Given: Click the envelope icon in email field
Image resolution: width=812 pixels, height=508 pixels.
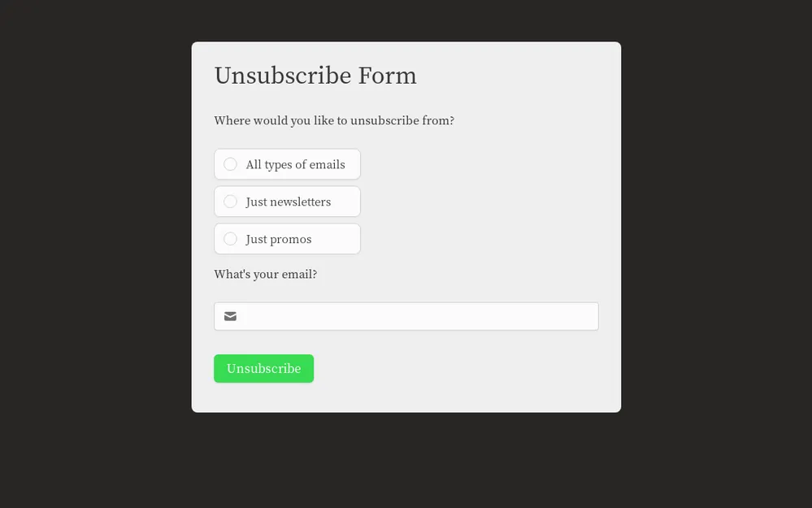Looking at the screenshot, I should 230,316.
